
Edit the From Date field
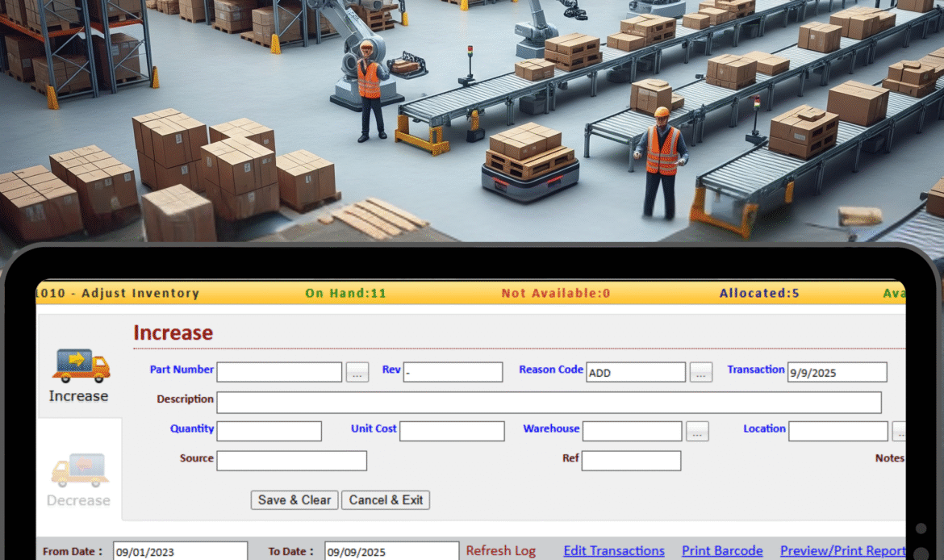179,550
